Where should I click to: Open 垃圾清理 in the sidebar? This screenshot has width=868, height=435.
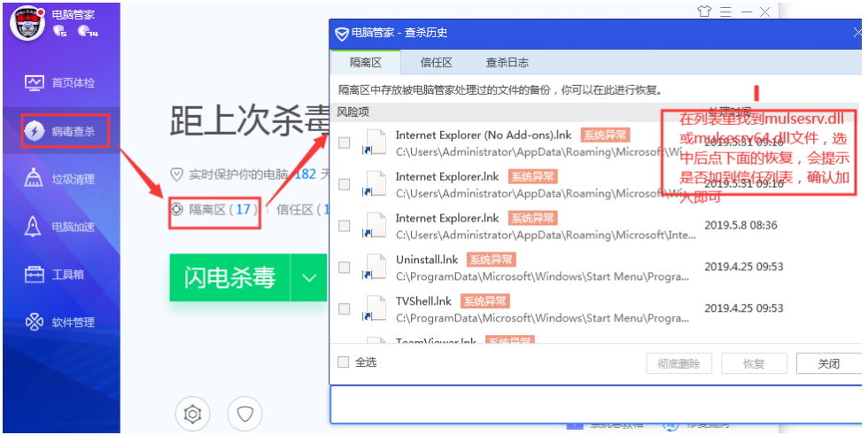[x=60, y=179]
